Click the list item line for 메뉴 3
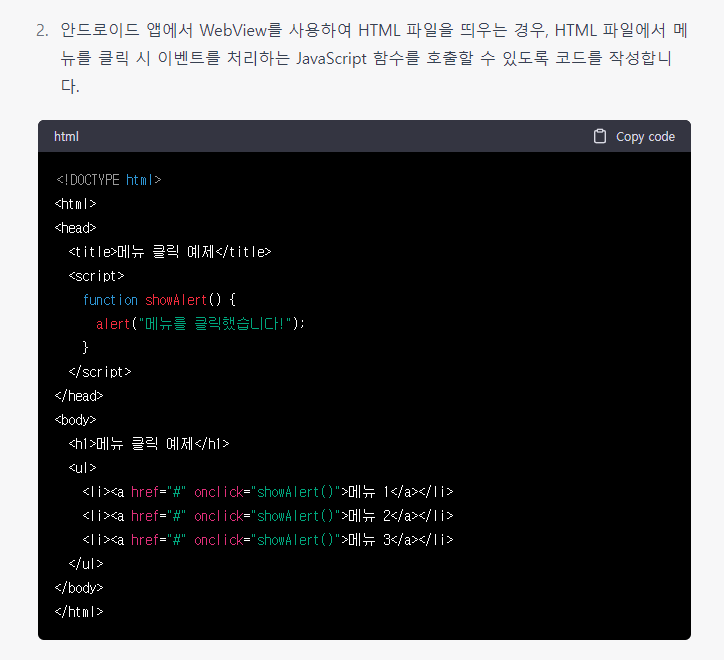Screen dimensions: 724x660 (268, 540)
